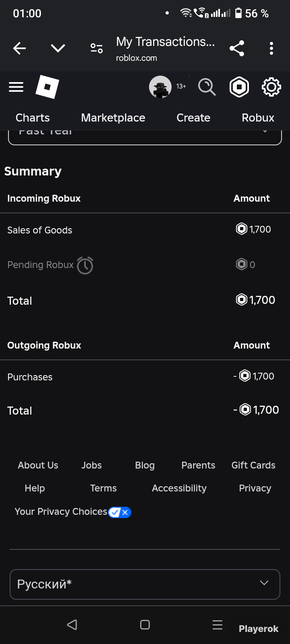Open the settings gear icon
Image resolution: width=290 pixels, height=644 pixels.
pyautogui.click(x=271, y=87)
